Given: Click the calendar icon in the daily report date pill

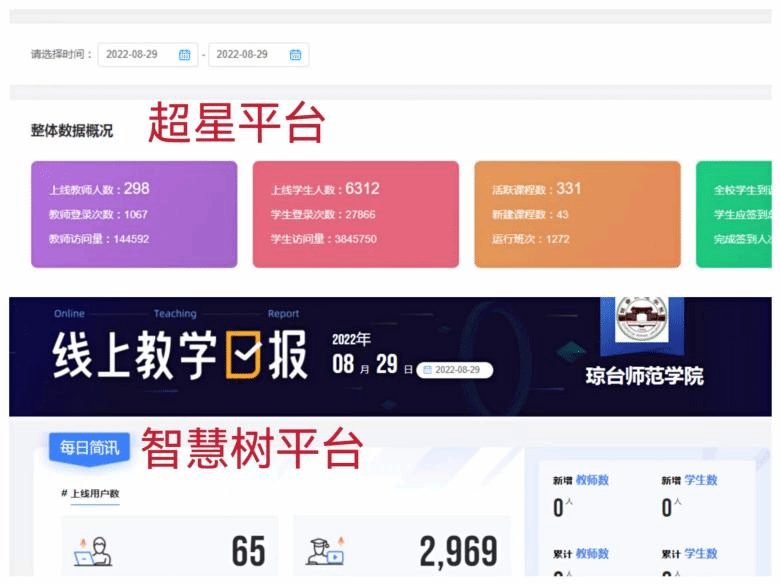Looking at the screenshot, I should click(428, 370).
